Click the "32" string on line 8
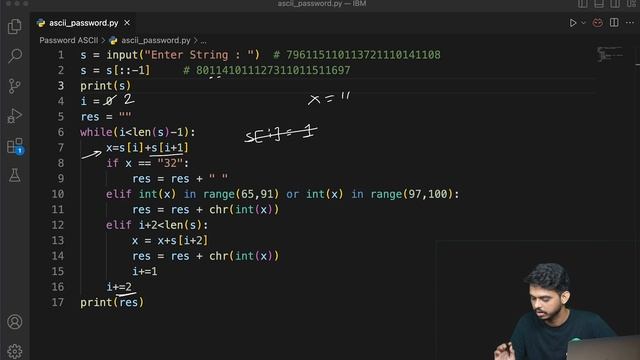Viewport: 640px width, 360px height. [170, 163]
